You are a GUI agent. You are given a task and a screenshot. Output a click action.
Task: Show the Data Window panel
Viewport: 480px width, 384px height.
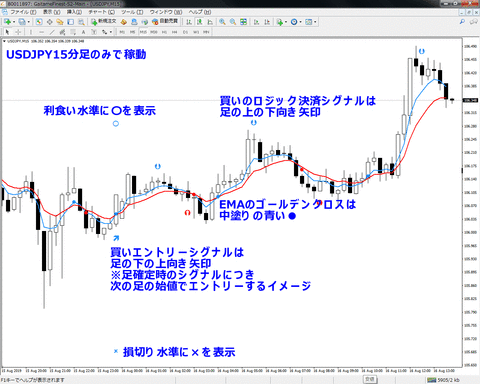pos(49,22)
